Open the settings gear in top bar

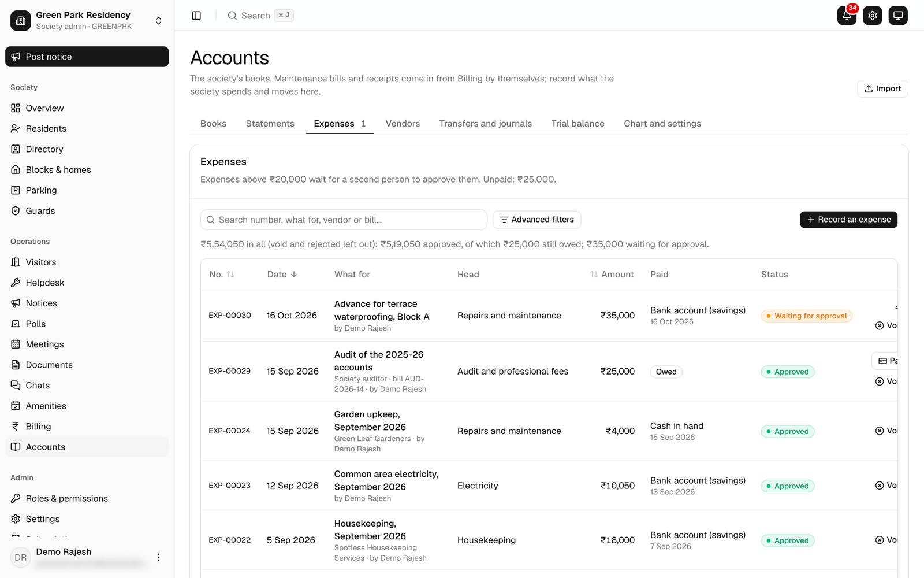tap(873, 16)
